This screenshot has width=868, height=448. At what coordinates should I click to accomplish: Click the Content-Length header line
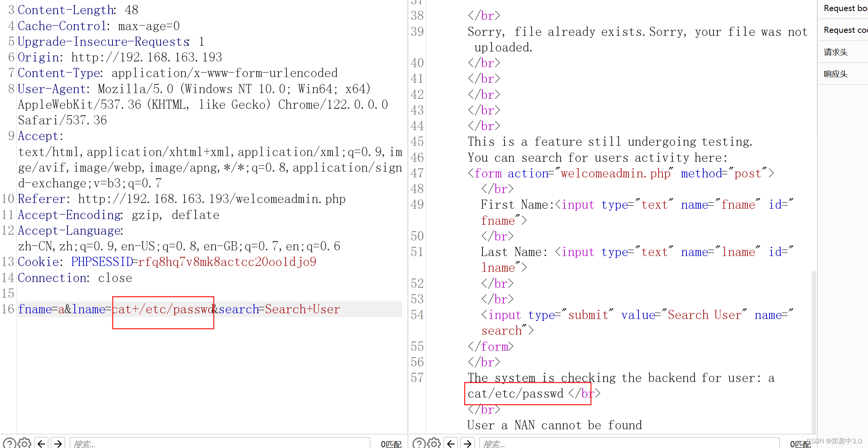tap(78, 10)
